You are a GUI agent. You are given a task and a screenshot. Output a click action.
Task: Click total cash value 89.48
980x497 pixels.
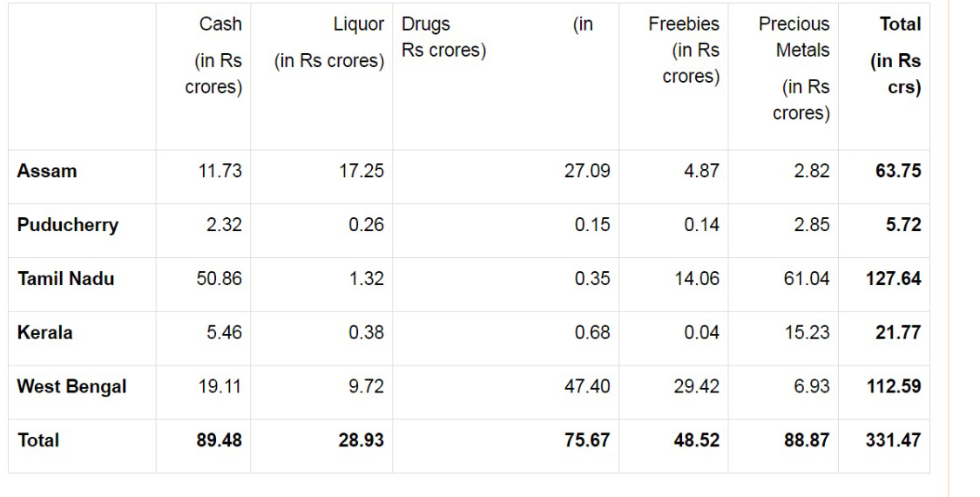(x=223, y=440)
